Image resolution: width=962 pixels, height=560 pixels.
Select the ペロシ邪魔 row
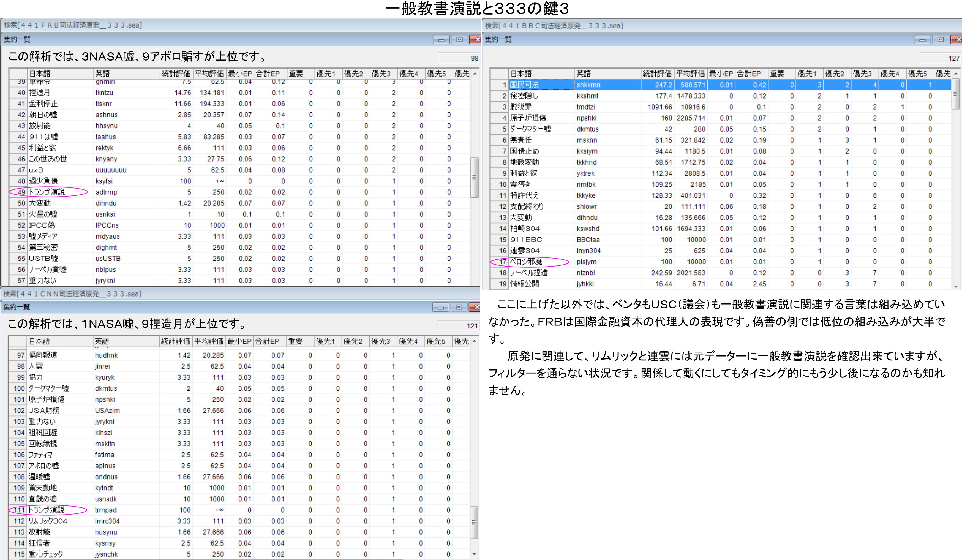pyautogui.click(x=526, y=262)
